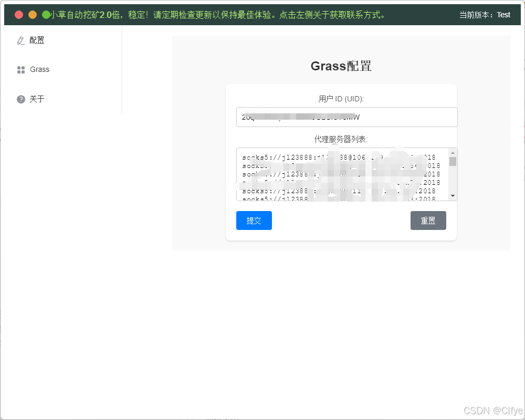
Task: Click the pencil icon next to 配置
Action: (x=21, y=40)
